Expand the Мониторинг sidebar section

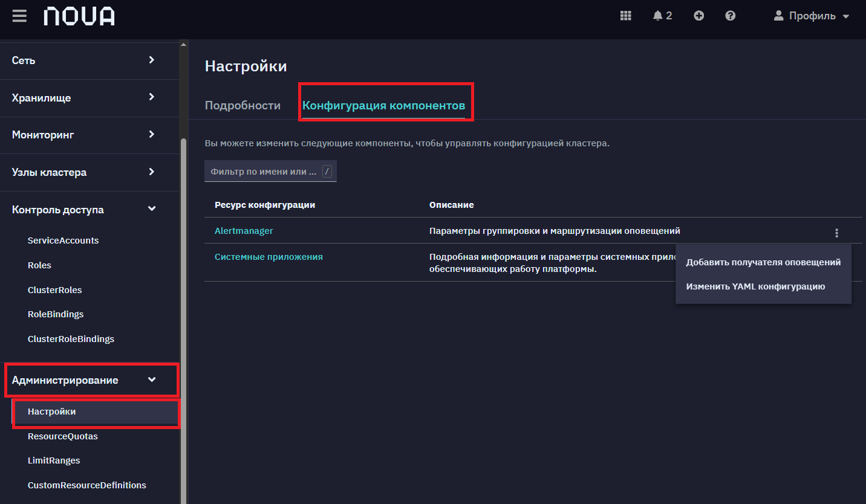(90, 135)
